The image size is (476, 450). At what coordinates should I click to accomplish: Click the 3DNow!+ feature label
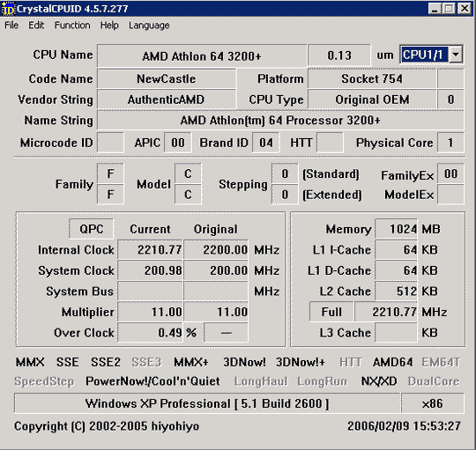pyautogui.click(x=301, y=362)
